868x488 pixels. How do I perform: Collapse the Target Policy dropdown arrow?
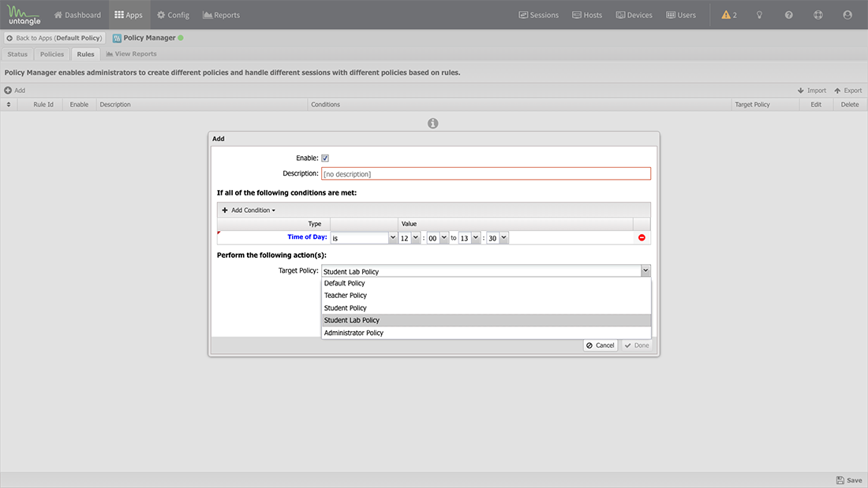[645, 270]
